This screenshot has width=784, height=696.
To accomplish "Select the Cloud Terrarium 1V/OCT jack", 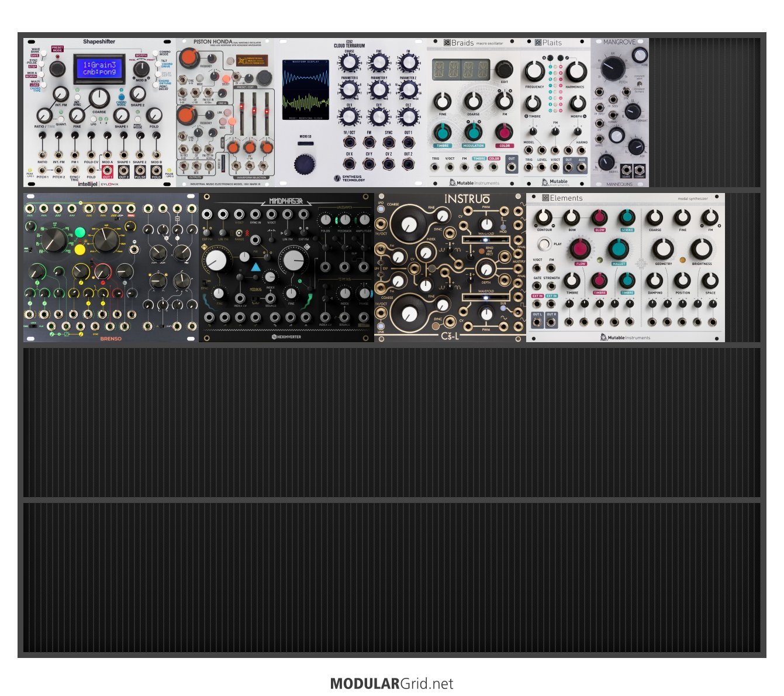I will pos(349,142).
